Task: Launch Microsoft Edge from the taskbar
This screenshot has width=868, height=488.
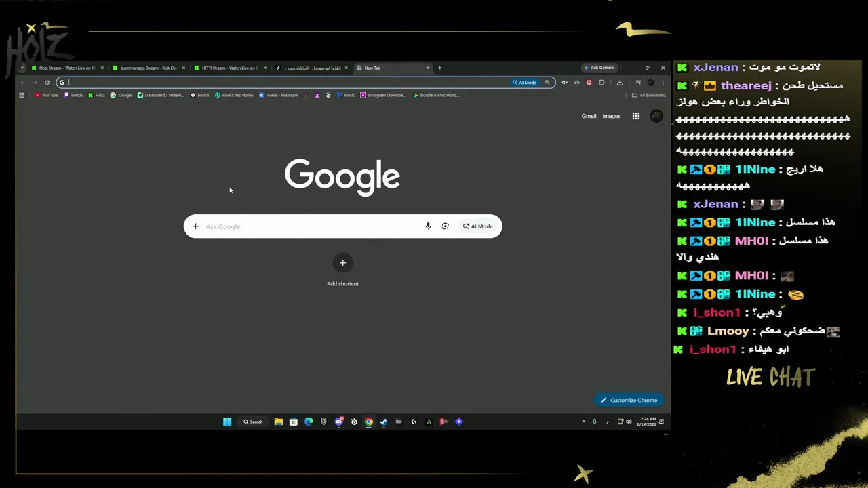Action: pos(309,422)
